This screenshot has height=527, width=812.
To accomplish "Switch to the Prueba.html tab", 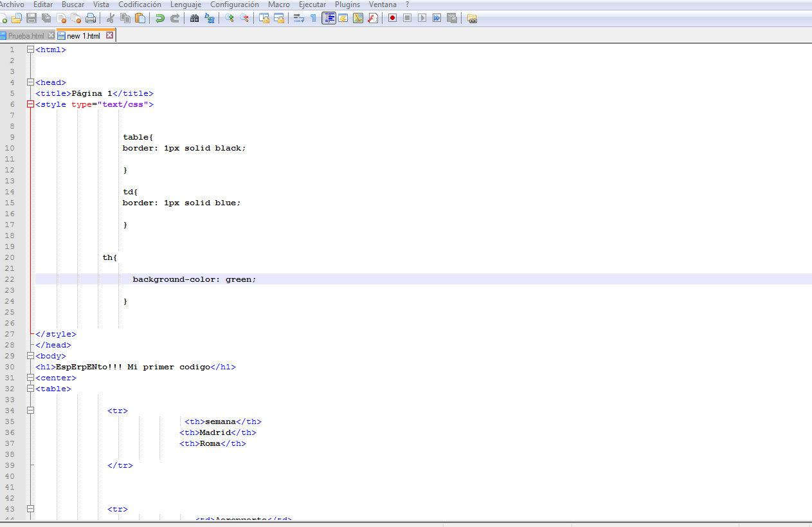I will [x=26, y=36].
